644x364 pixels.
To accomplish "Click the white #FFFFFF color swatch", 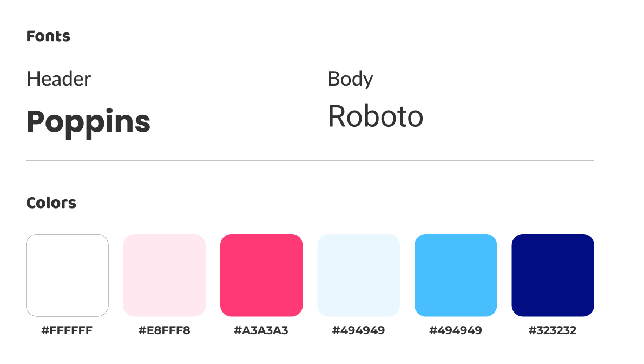I will coord(67,275).
